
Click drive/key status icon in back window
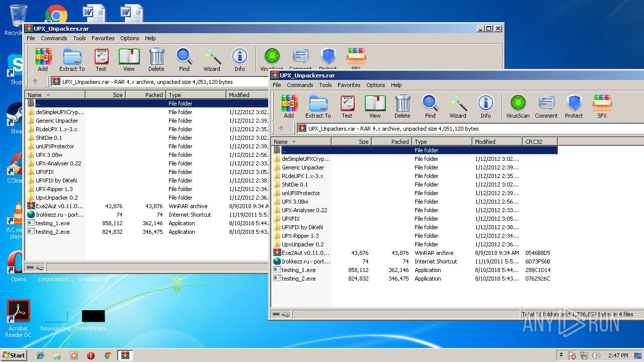35,267
